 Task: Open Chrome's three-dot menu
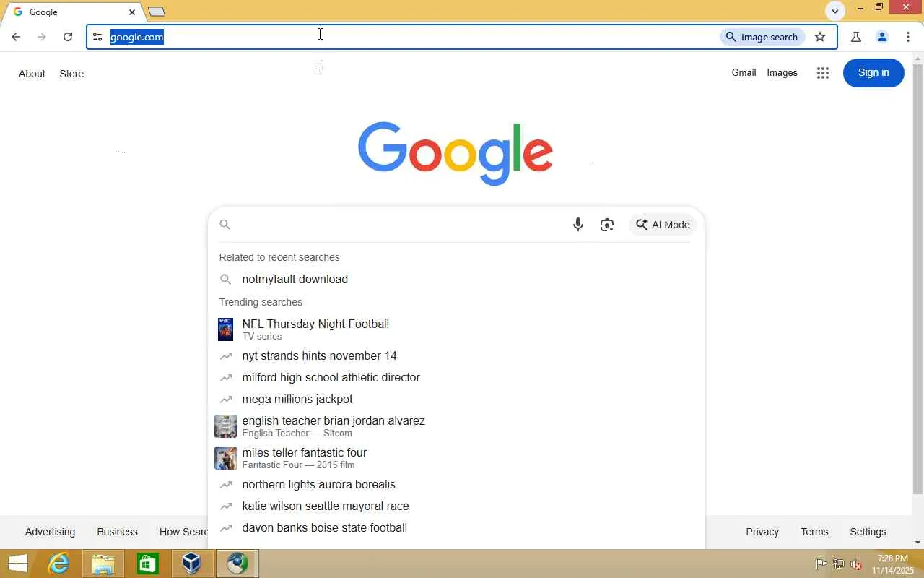[908, 37]
